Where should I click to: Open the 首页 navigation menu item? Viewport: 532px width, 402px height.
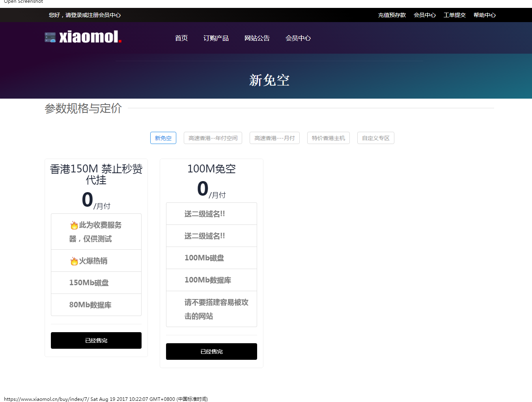pyautogui.click(x=181, y=38)
